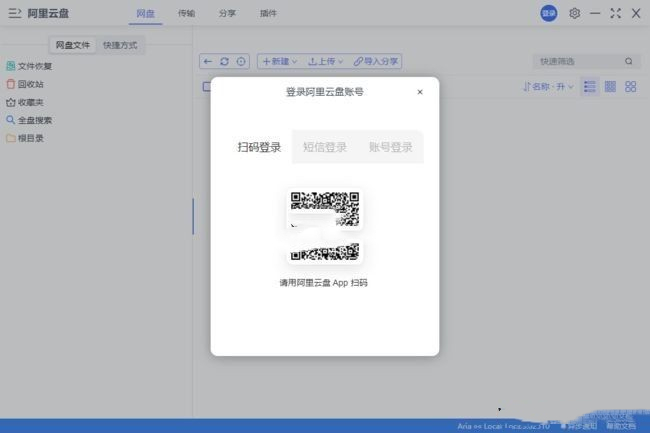Toggle fullscreen with the expand arrows icon
This screenshot has height=433, width=650.
click(615, 14)
